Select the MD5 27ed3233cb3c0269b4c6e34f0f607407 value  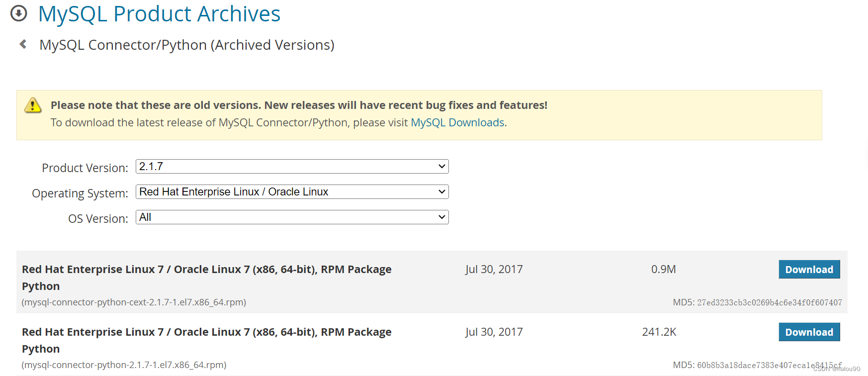(770, 302)
